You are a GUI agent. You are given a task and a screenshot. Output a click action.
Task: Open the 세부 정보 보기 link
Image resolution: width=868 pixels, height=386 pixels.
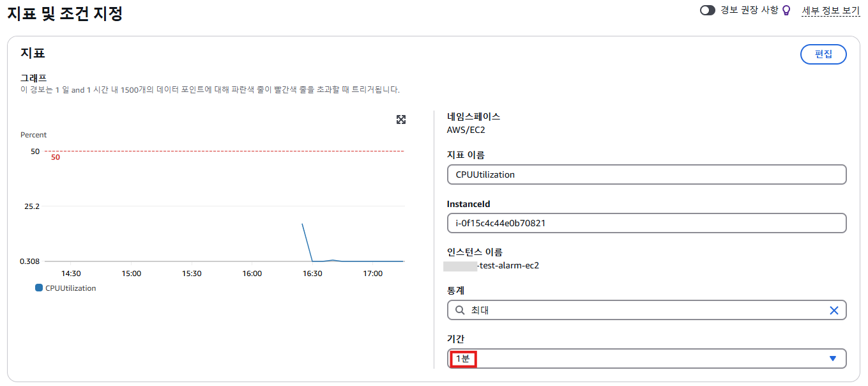pyautogui.click(x=830, y=10)
